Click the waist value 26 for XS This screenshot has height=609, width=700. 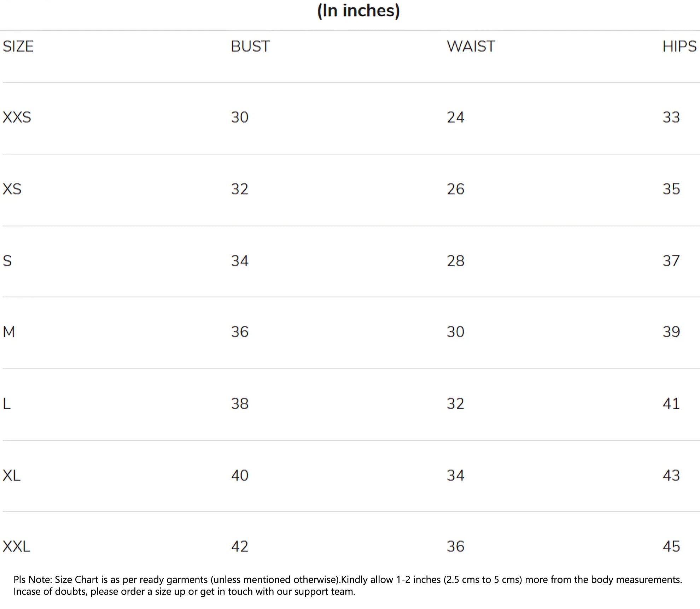pos(455,189)
